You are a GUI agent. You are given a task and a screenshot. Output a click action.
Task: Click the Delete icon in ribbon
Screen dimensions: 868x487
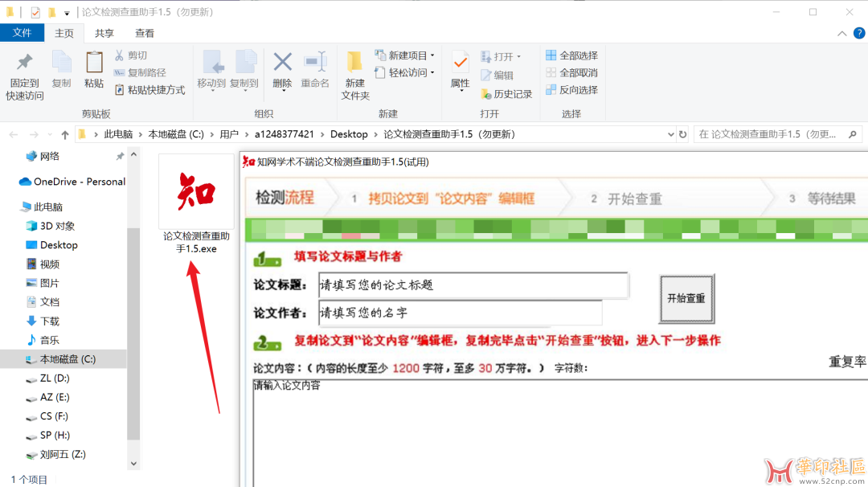point(282,64)
